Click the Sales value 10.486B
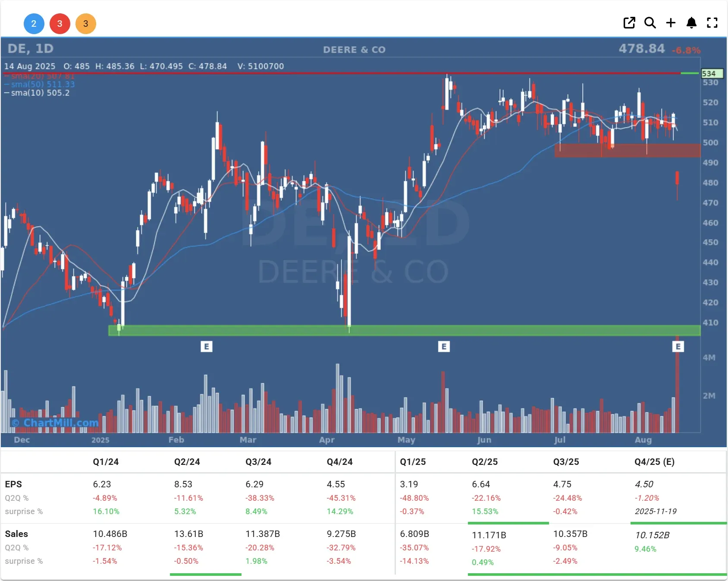The height and width of the screenshot is (581, 728). coord(110,534)
